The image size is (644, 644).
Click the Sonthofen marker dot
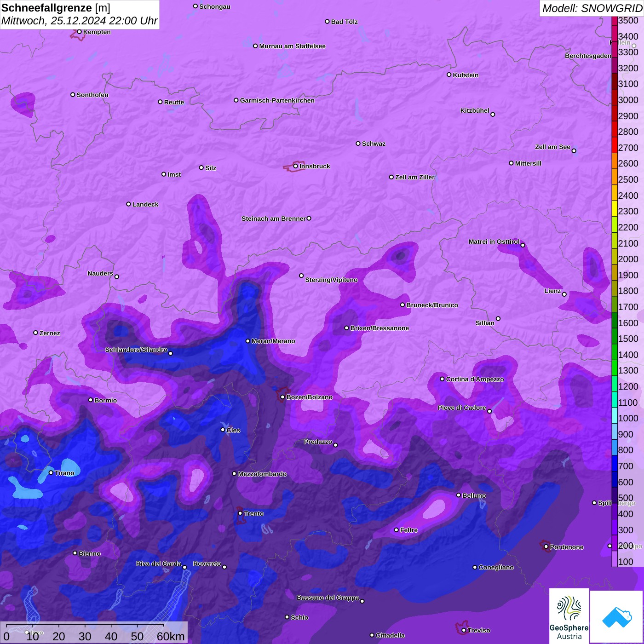pos(73,94)
